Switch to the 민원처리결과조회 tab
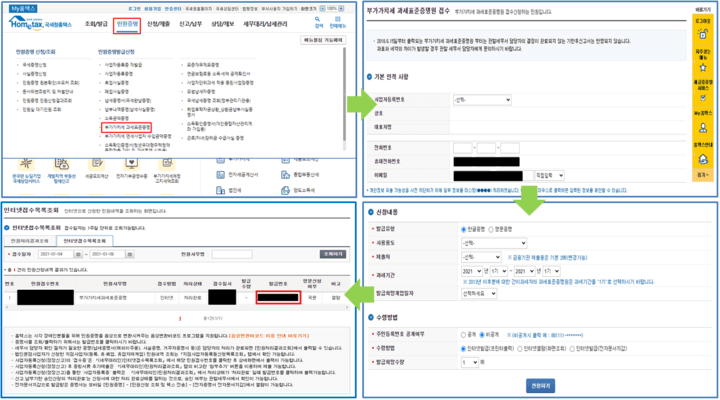Viewport: 720px width, 400px height. pos(30,241)
